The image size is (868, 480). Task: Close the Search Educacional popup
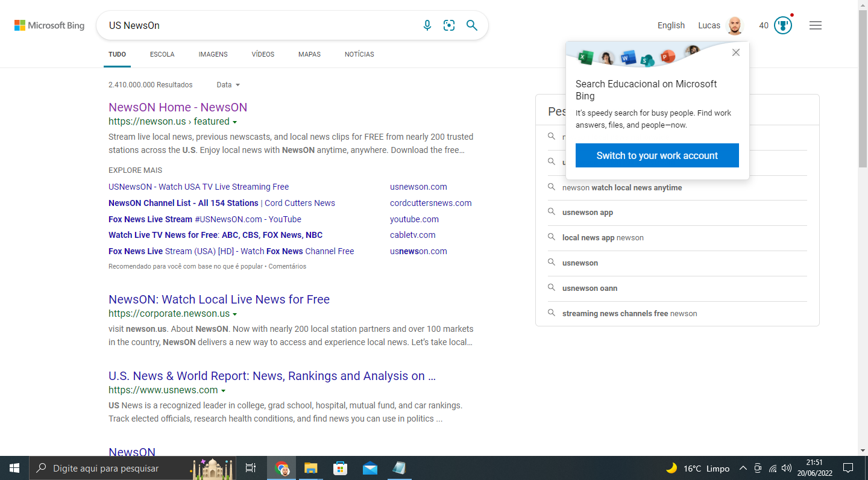[x=736, y=52]
